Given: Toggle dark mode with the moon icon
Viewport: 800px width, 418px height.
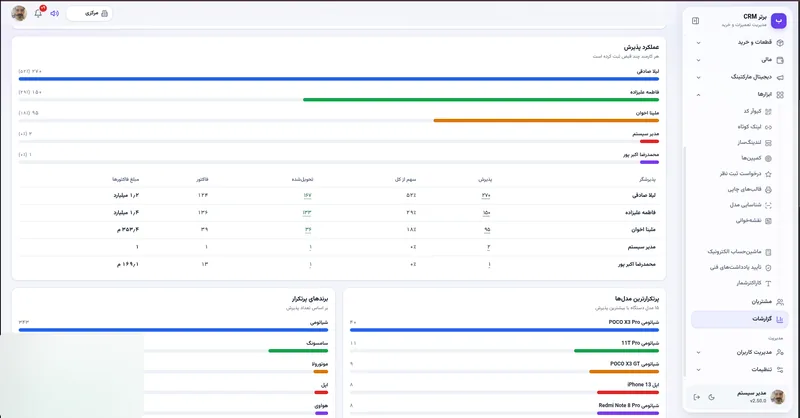Looking at the screenshot, I should [x=712, y=397].
